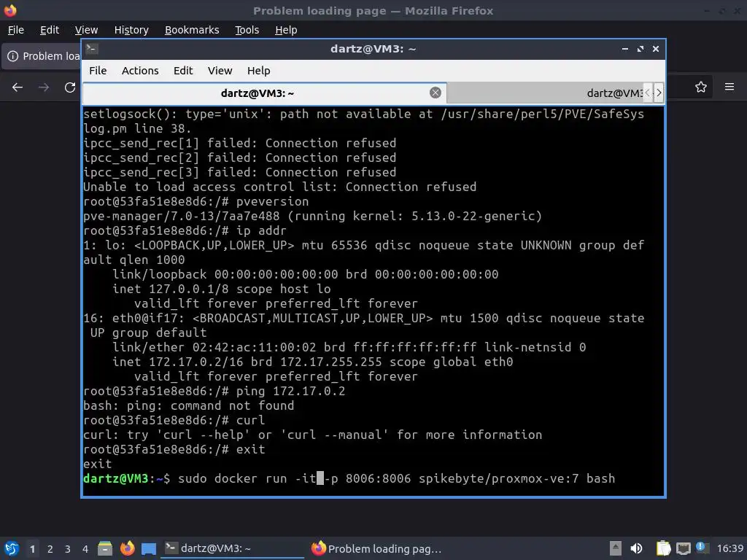Open the terminal View menu
The height and width of the screenshot is (560, 747).
point(220,71)
